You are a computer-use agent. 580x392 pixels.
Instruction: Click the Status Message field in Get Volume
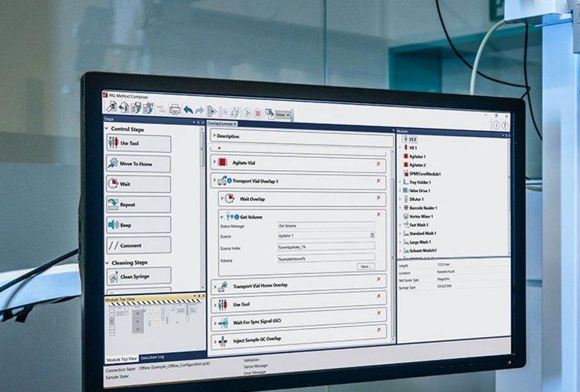(x=326, y=225)
